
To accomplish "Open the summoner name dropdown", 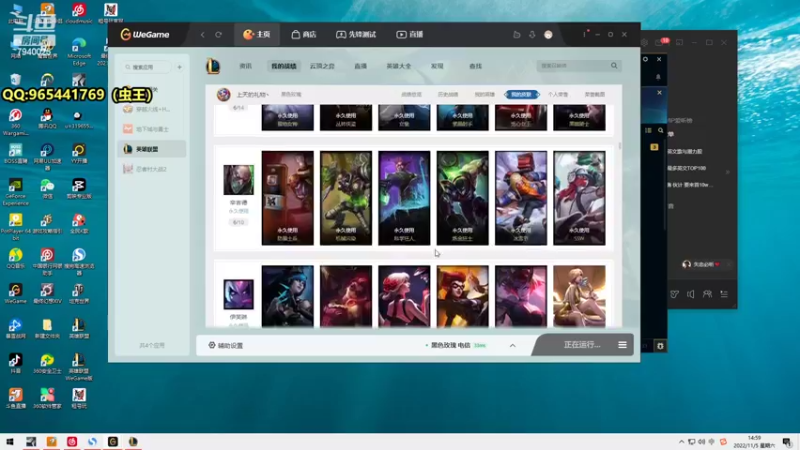I will (x=253, y=94).
